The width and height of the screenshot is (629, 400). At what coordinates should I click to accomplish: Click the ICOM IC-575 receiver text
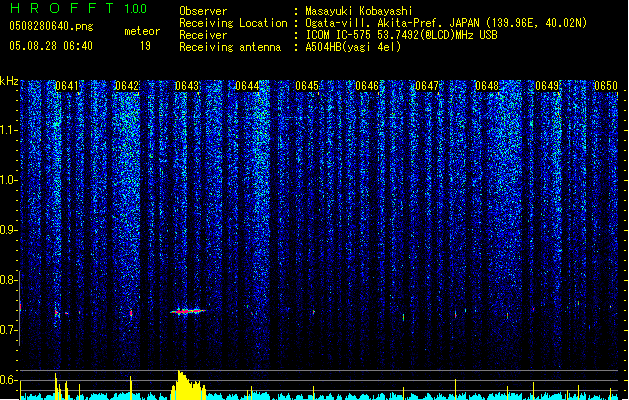pos(401,35)
